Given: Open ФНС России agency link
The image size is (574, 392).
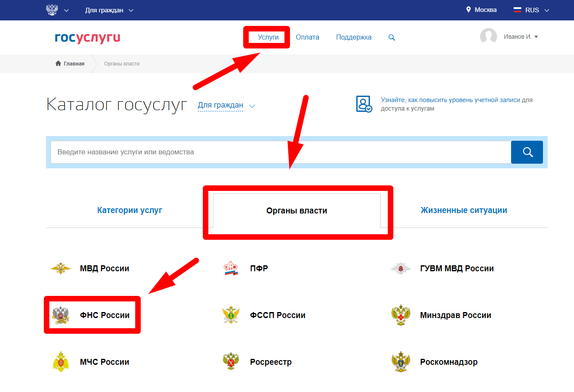Looking at the screenshot, I should point(105,315).
